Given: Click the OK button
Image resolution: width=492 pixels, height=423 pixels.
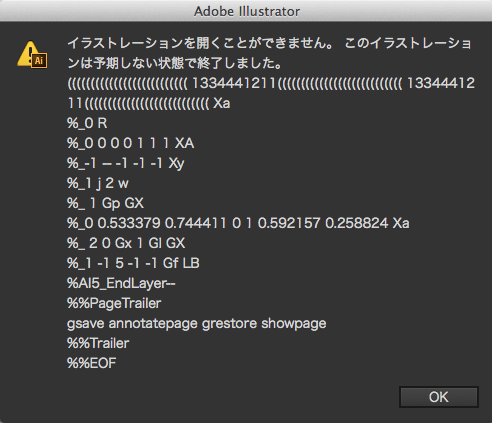Looking at the screenshot, I should point(439,397).
